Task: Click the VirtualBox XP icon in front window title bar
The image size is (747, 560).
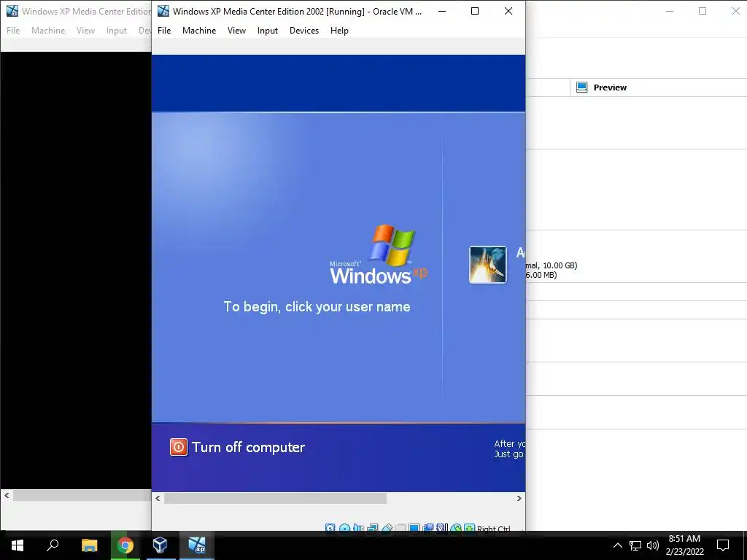Action: click(x=163, y=11)
